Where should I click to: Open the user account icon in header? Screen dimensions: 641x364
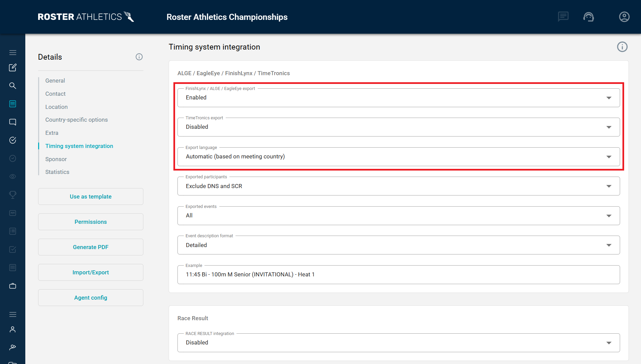click(x=624, y=17)
